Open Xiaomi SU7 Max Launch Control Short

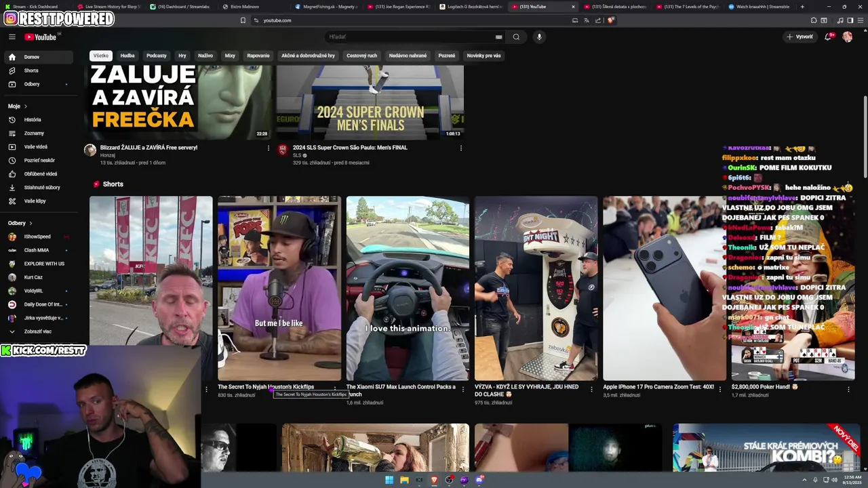pyautogui.click(x=408, y=288)
